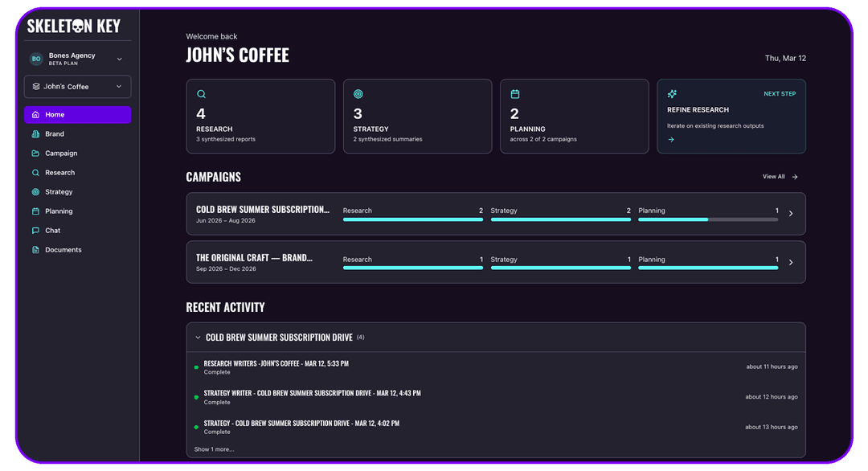868x471 pixels.
Task: Open the Chat menu item
Action: pyautogui.click(x=77, y=231)
